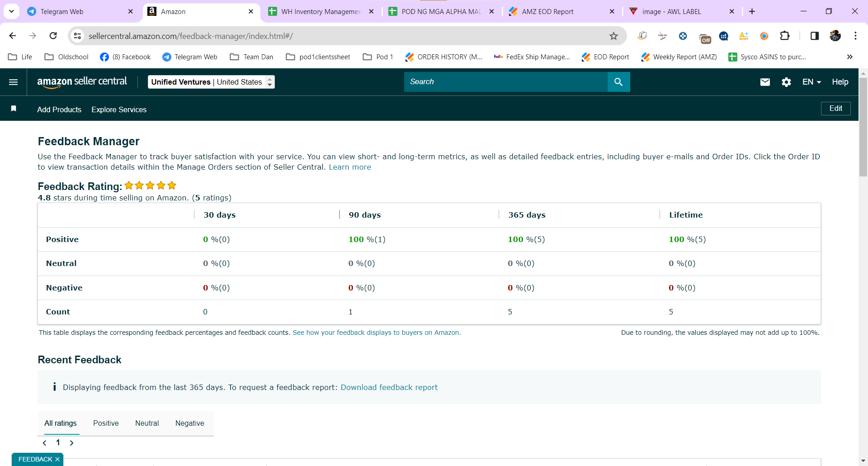The height and width of the screenshot is (466, 868).
Task: Open the Facebook bookmark
Action: 126,57
